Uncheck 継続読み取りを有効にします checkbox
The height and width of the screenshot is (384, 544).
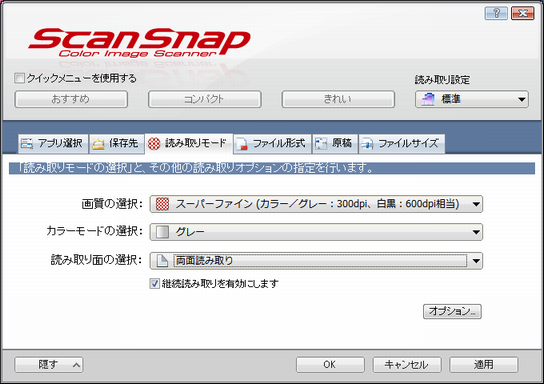tap(154, 284)
